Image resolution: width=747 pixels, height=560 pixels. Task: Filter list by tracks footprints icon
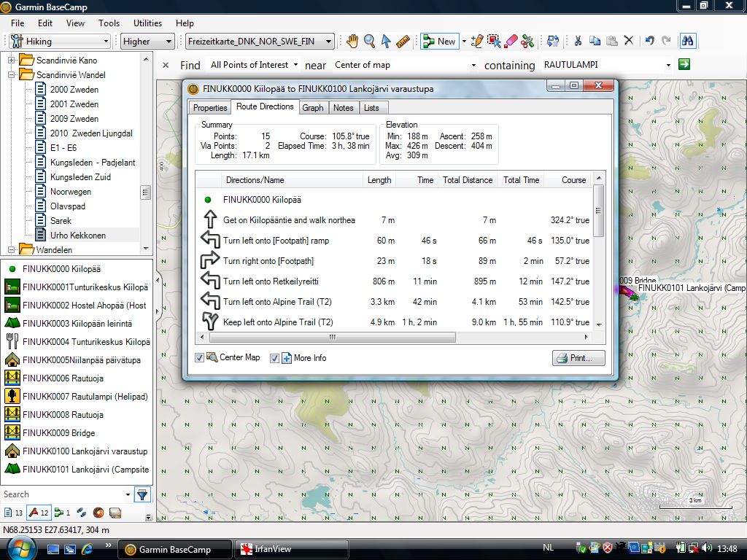pyautogui.click(x=81, y=513)
